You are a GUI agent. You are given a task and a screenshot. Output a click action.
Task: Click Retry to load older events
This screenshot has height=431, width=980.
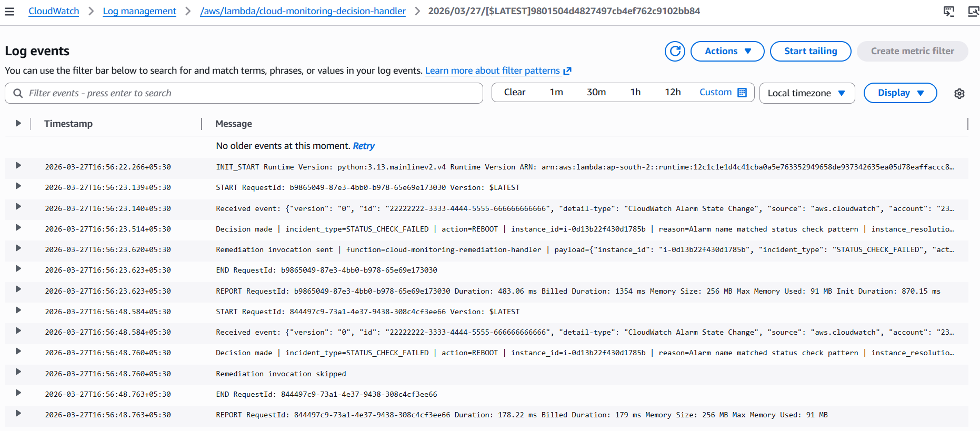[x=364, y=146]
